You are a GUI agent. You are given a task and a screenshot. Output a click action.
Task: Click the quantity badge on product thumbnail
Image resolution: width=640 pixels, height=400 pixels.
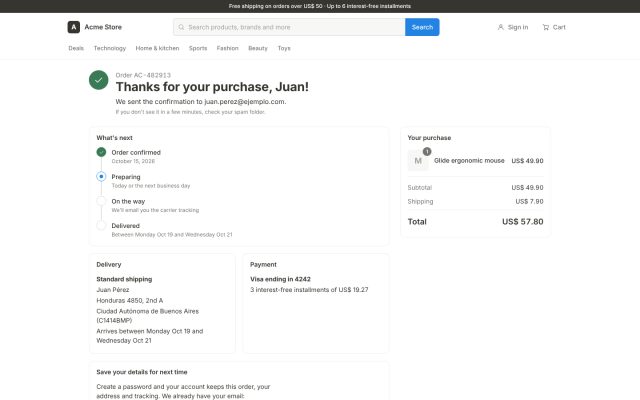point(427,151)
